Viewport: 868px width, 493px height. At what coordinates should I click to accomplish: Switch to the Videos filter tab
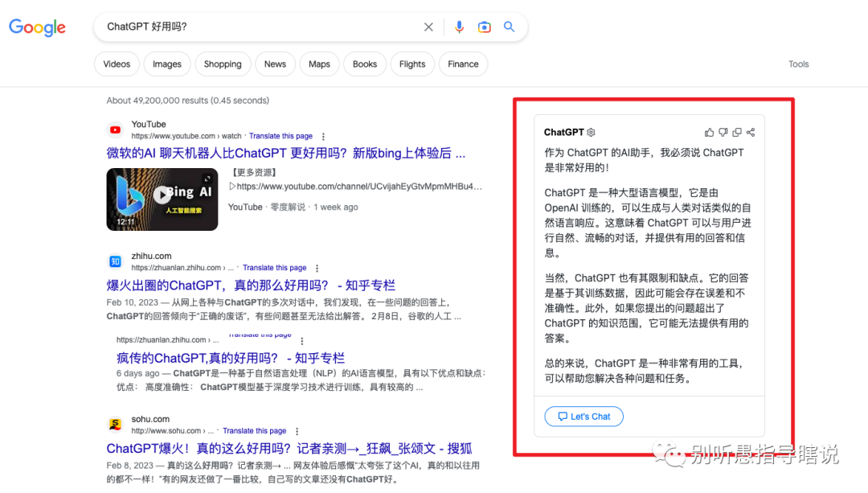pos(117,64)
